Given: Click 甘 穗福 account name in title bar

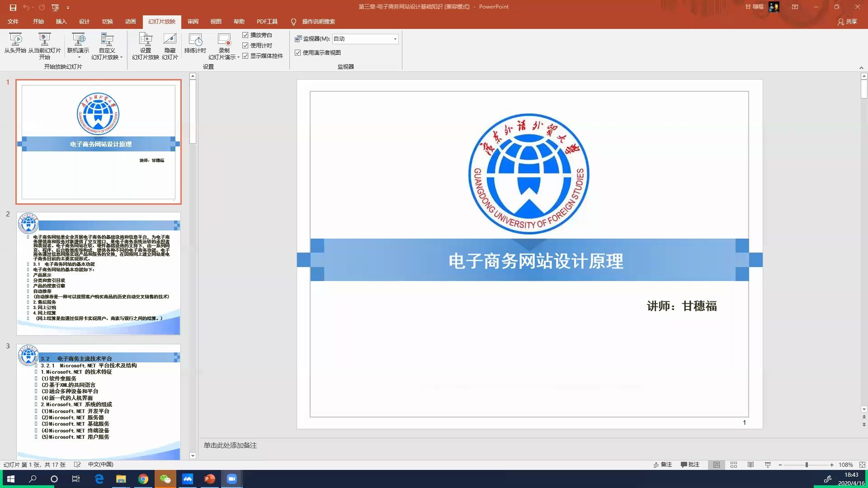Looking at the screenshot, I should [754, 7].
